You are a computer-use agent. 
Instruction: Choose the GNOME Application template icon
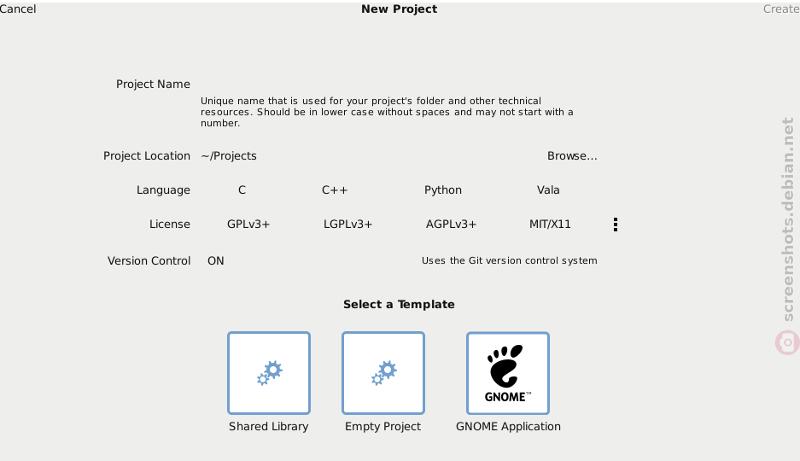pos(508,373)
